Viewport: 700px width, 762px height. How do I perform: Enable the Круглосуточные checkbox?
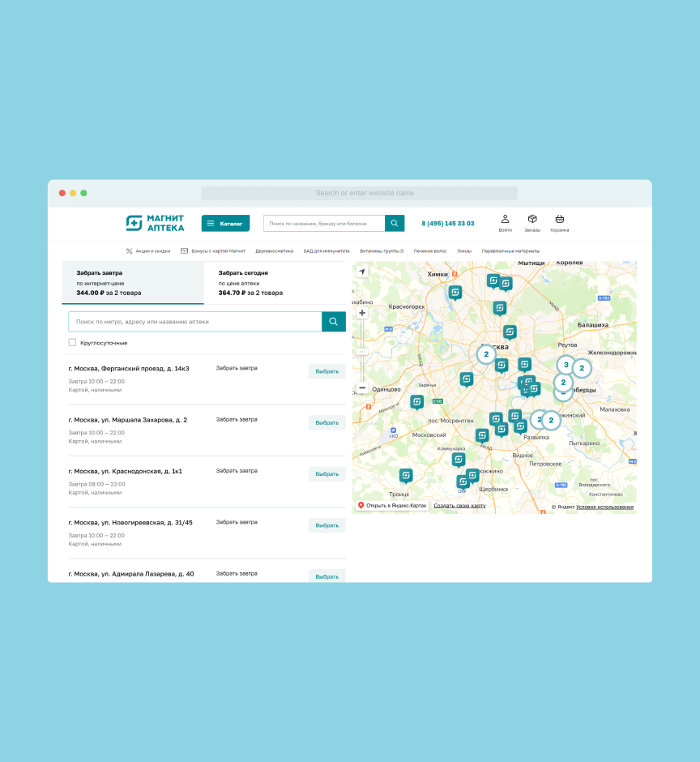(73, 343)
